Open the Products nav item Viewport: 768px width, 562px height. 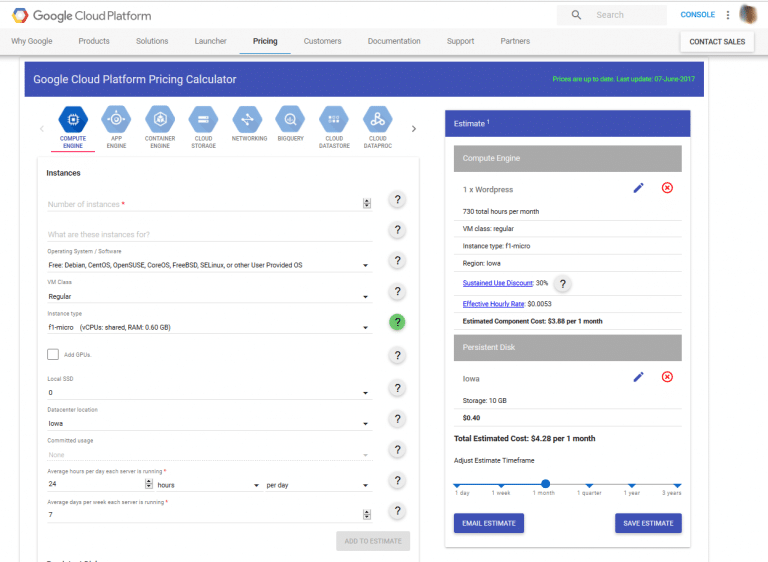[94, 41]
